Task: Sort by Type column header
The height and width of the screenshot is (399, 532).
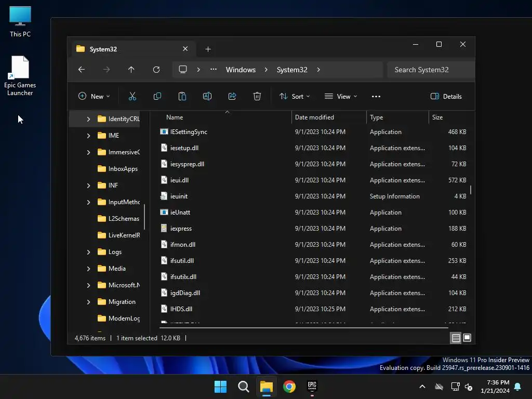Action: click(x=397, y=117)
